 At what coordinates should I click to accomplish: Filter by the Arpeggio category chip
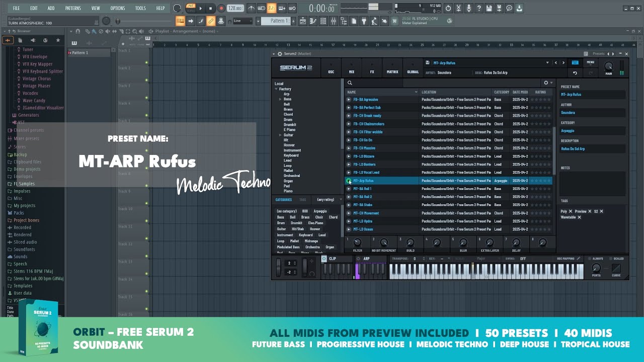click(x=320, y=211)
